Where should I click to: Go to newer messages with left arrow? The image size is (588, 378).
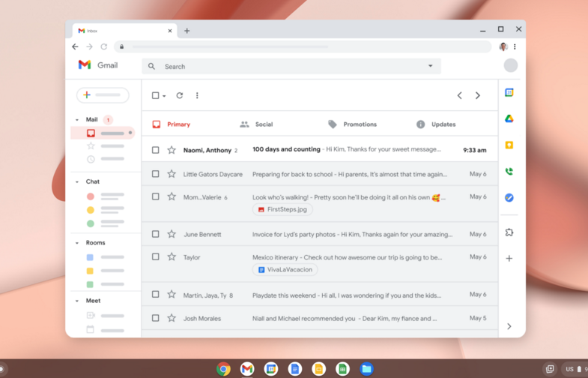[x=459, y=95]
